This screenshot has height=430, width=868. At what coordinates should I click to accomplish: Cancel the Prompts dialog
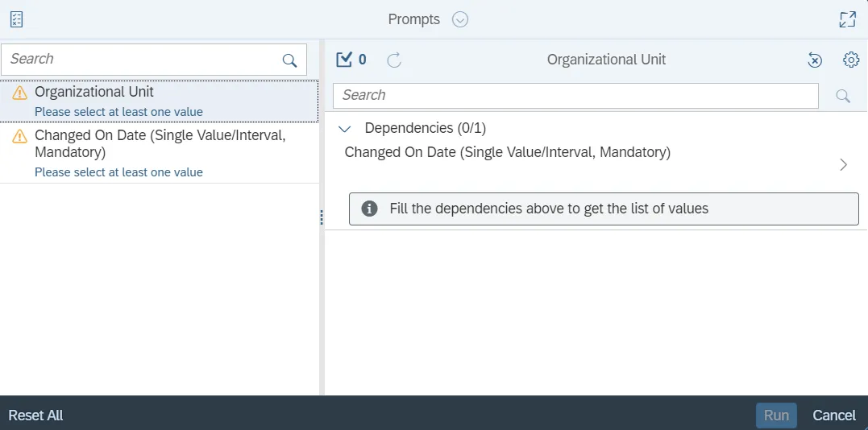point(833,415)
